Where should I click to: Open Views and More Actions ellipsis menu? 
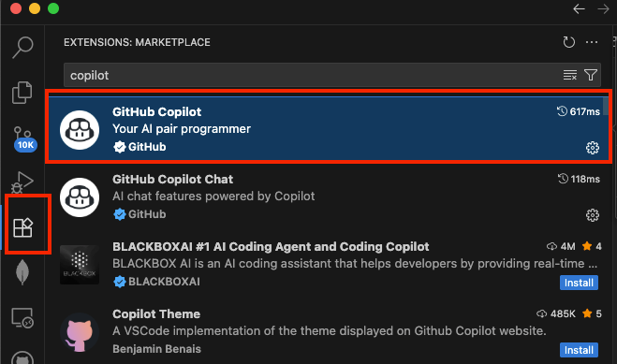(x=592, y=42)
